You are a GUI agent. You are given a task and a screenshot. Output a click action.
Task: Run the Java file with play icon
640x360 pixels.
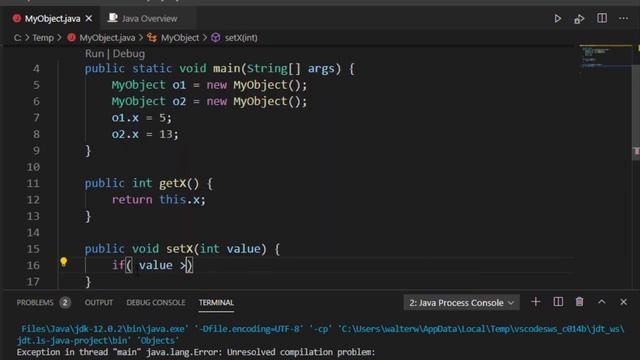[x=558, y=19]
